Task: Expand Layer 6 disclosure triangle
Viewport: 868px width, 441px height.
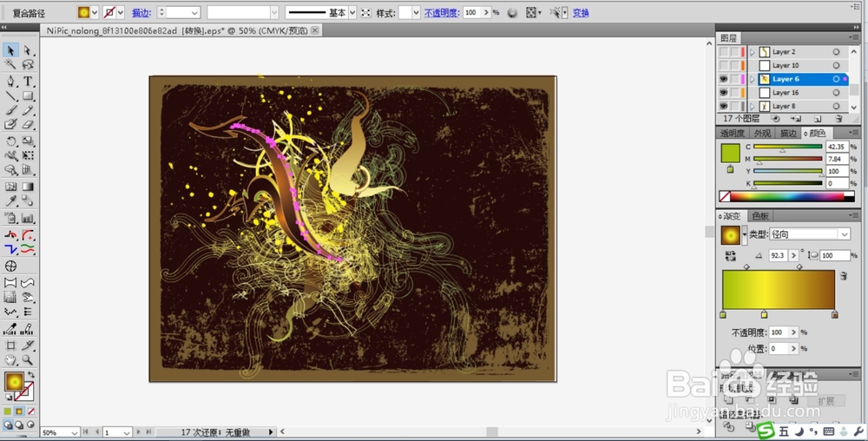Action: (x=752, y=79)
